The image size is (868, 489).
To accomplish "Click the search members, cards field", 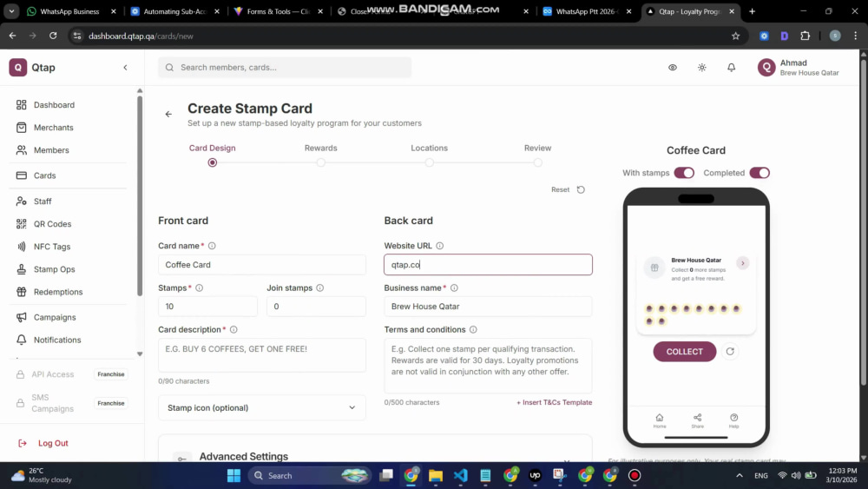I will 285,68.
